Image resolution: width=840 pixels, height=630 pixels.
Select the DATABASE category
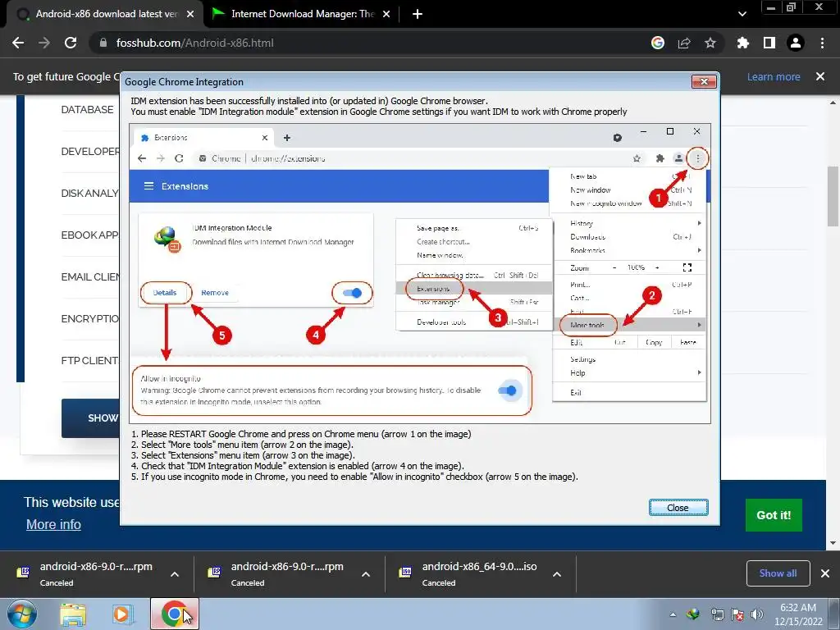click(87, 109)
